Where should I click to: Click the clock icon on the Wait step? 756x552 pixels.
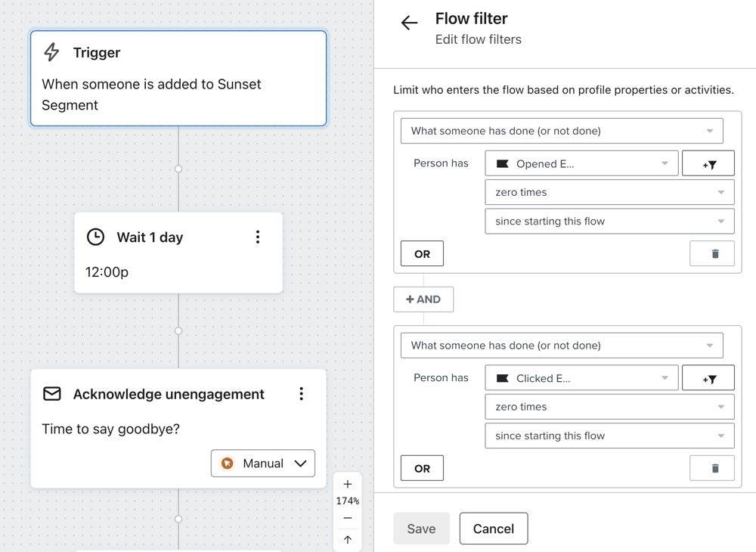[x=95, y=237]
